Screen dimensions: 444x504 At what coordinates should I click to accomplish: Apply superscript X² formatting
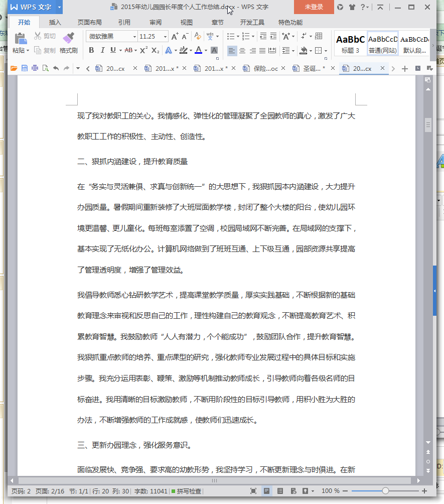coord(144,50)
